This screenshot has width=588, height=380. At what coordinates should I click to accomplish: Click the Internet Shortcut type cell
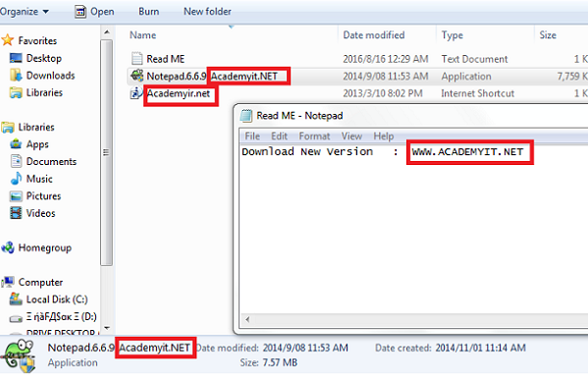(477, 93)
